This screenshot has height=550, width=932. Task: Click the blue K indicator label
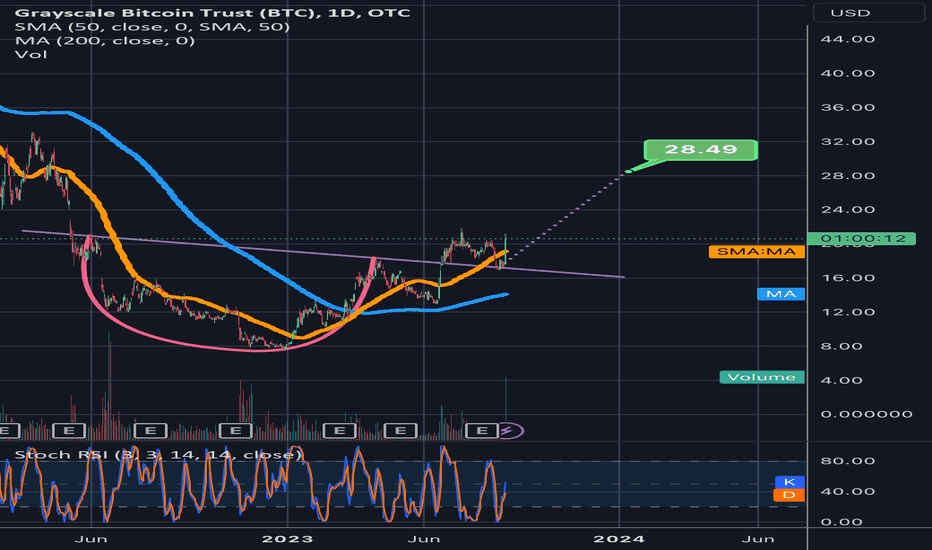pos(789,482)
